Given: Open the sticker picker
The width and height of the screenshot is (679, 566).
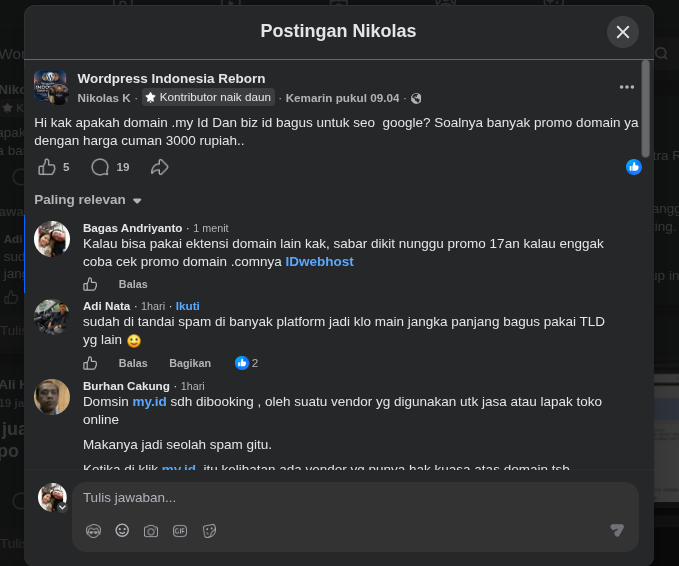Looking at the screenshot, I should click(209, 531).
